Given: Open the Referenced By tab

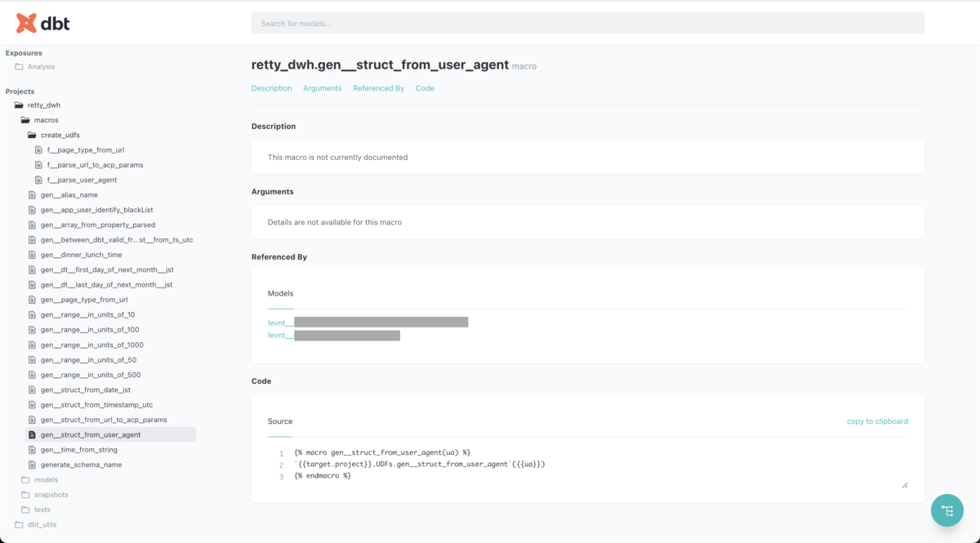Looking at the screenshot, I should (378, 88).
